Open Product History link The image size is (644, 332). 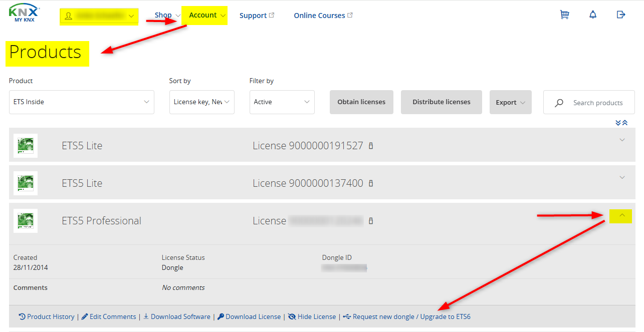47,316
